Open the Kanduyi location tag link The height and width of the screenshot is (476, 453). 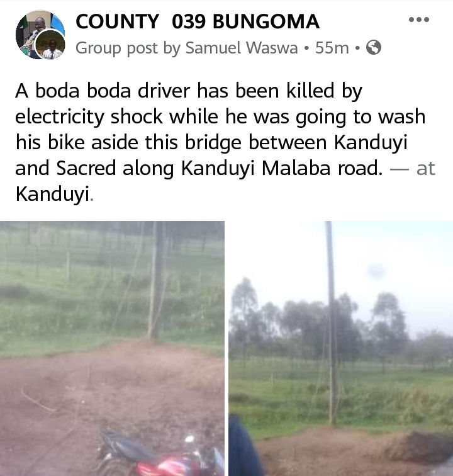(x=53, y=194)
